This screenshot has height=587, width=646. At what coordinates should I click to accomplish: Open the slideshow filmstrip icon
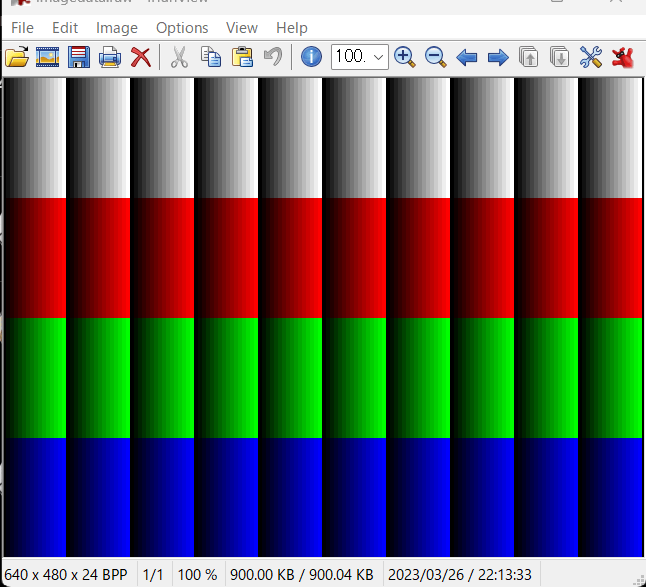point(47,57)
